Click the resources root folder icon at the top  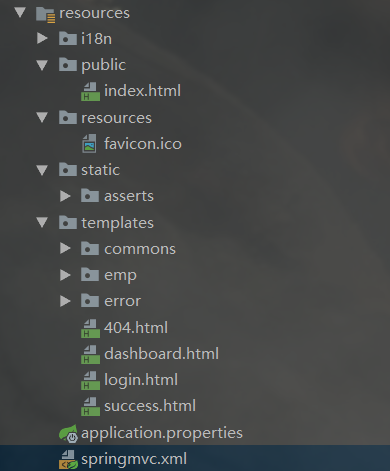coord(46,14)
